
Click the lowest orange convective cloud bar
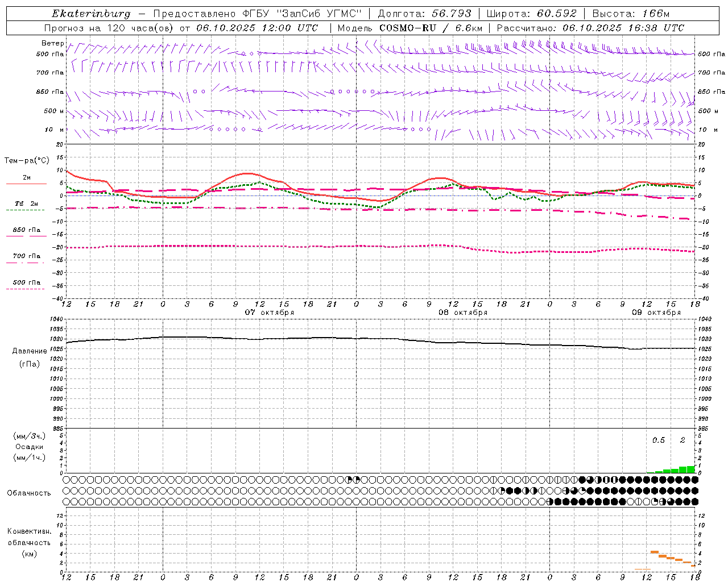tap(693, 566)
